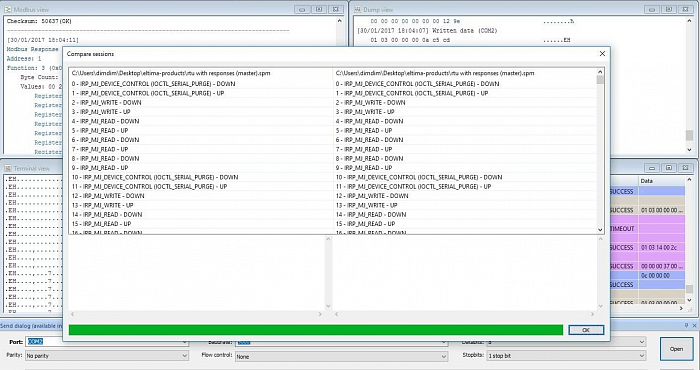Select right row 13 - IRP_MJ_WRITE - UP
This screenshot has width=700, height=370.
pos(464,205)
